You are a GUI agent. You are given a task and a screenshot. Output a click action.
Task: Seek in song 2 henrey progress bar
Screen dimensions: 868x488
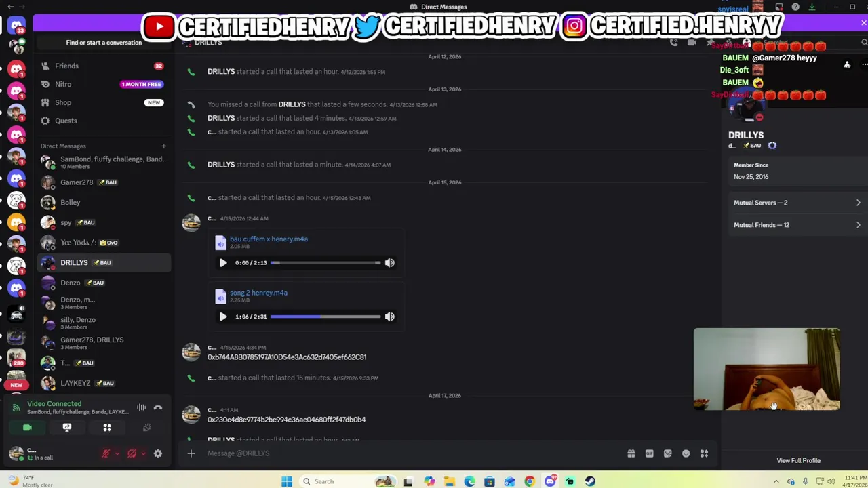(325, 317)
